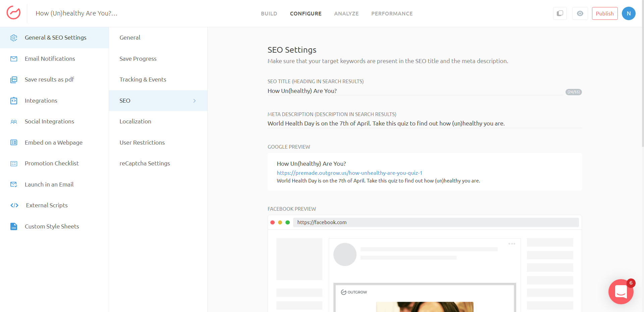The width and height of the screenshot is (644, 312).
Task: Open Custom Style Sheets label
Action: tap(52, 226)
